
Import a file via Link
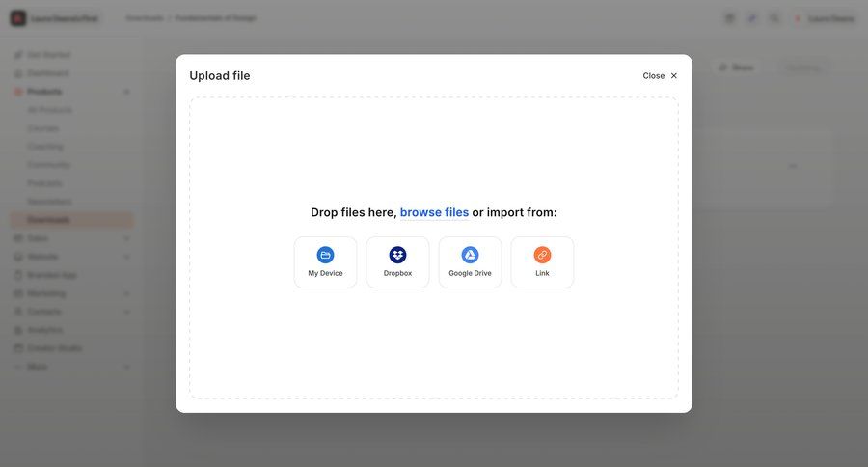pos(542,262)
